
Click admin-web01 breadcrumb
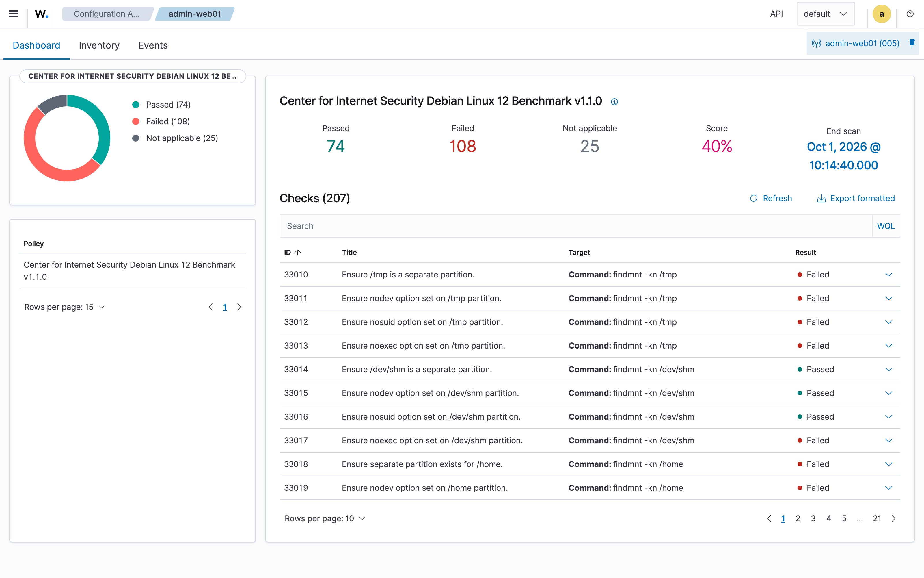195,14
